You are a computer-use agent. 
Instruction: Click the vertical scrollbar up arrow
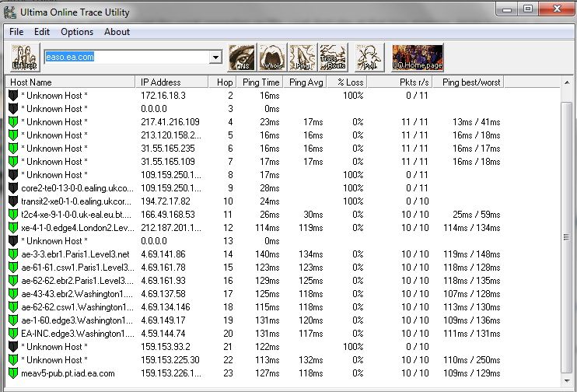567,82
